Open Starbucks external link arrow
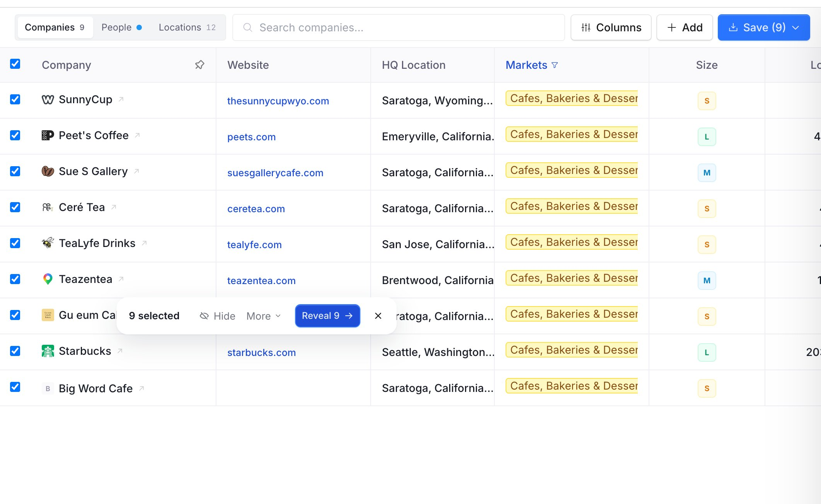Image resolution: width=821 pixels, height=504 pixels. click(120, 351)
